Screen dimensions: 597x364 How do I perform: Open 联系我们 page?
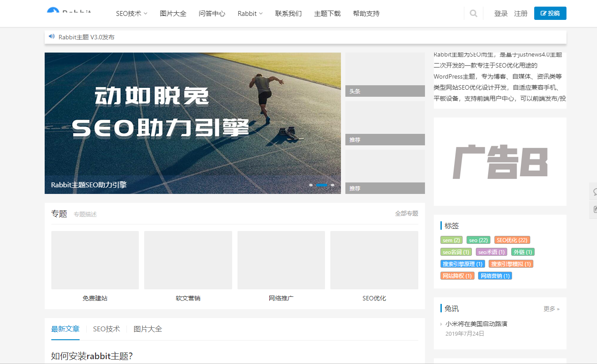tap(288, 14)
